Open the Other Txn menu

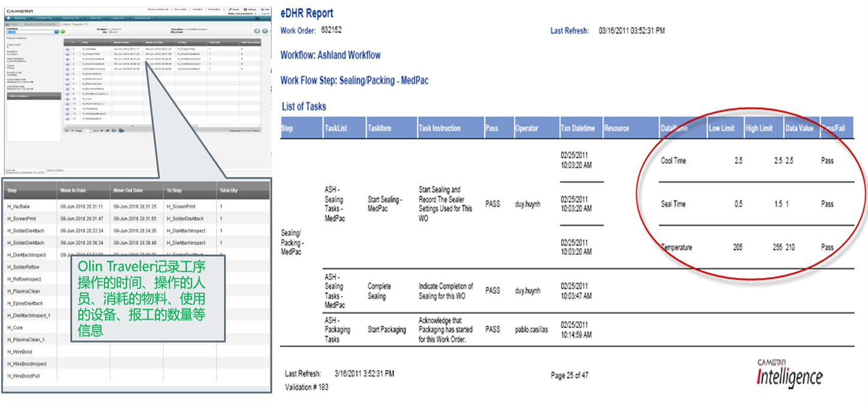click(96, 18)
